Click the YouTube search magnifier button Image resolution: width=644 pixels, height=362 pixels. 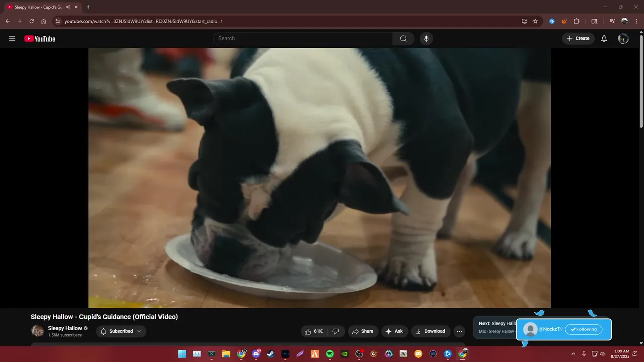(404, 39)
